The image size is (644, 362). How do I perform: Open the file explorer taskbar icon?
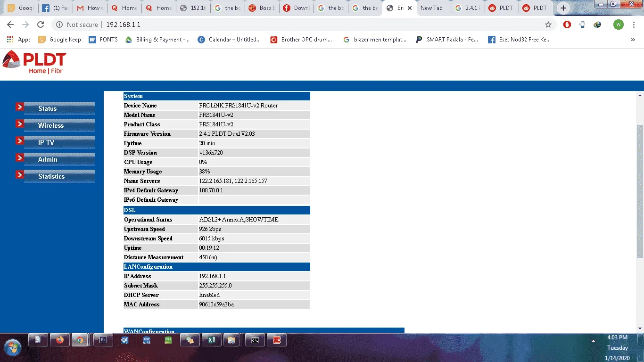[231, 340]
